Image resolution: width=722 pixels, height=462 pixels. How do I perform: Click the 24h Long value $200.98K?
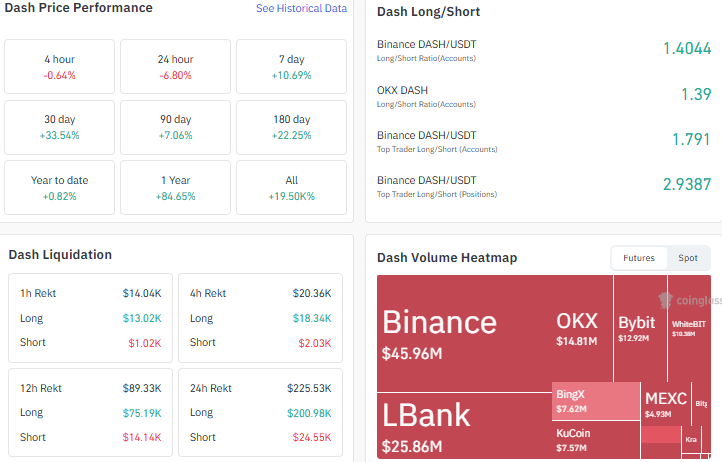[x=309, y=413]
